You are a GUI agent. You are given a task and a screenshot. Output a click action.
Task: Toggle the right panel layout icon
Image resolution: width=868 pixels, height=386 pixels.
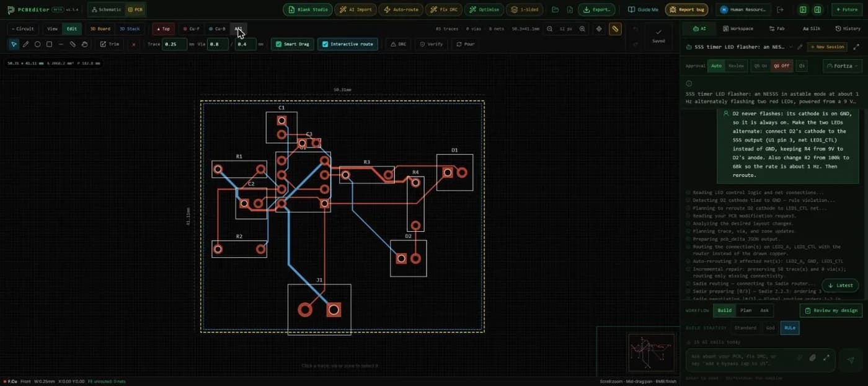pyautogui.click(x=818, y=10)
